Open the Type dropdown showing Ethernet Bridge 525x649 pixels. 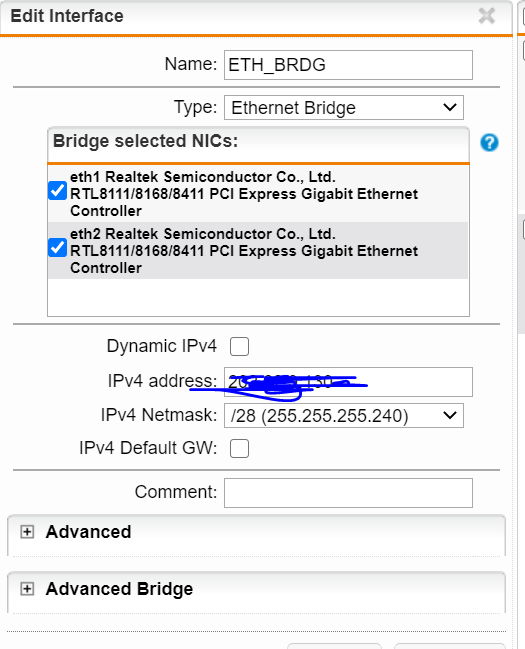tap(344, 108)
